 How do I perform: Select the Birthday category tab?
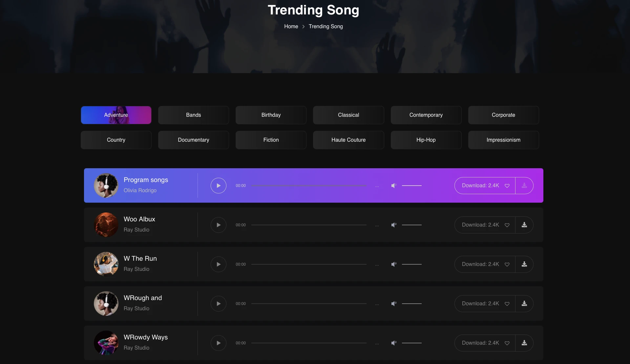coord(271,115)
